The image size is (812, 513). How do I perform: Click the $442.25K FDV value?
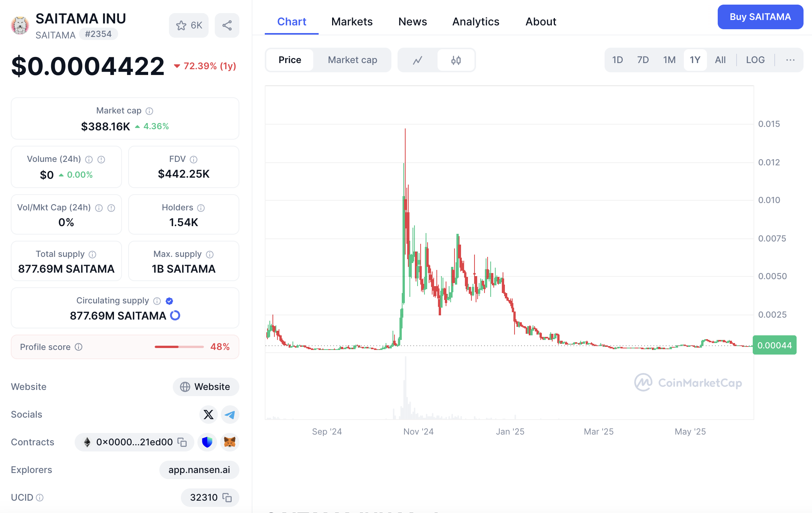tap(184, 174)
